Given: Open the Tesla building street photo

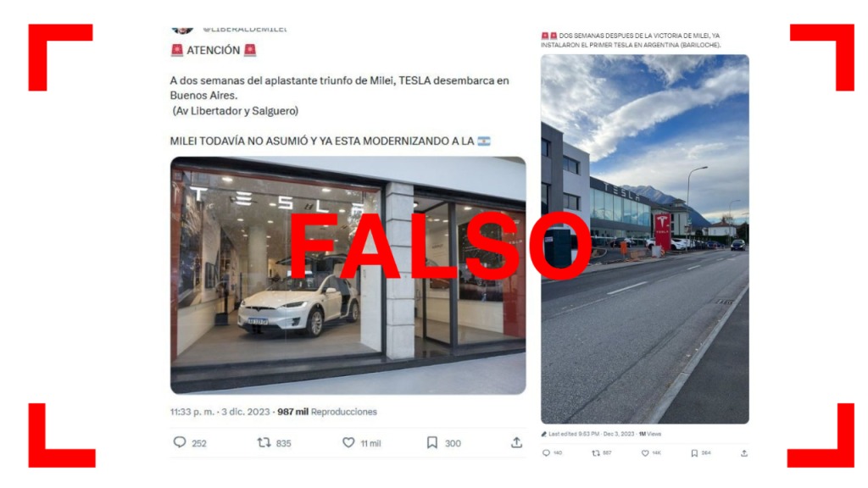Looking at the screenshot, I should click(645, 239).
